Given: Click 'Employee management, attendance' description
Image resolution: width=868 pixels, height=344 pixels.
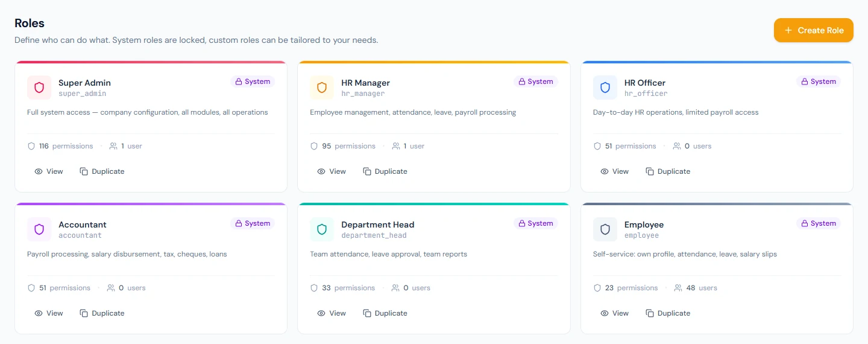Looking at the screenshot, I should [413, 112].
